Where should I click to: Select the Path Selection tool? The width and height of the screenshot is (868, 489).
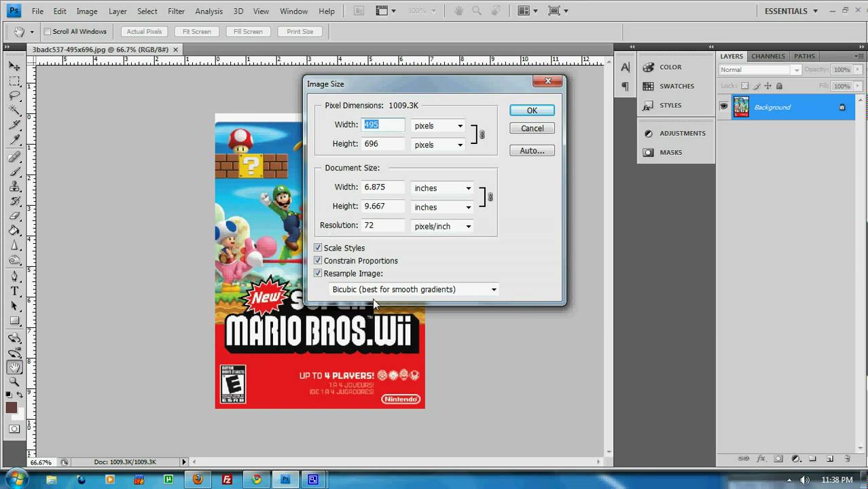tap(14, 306)
